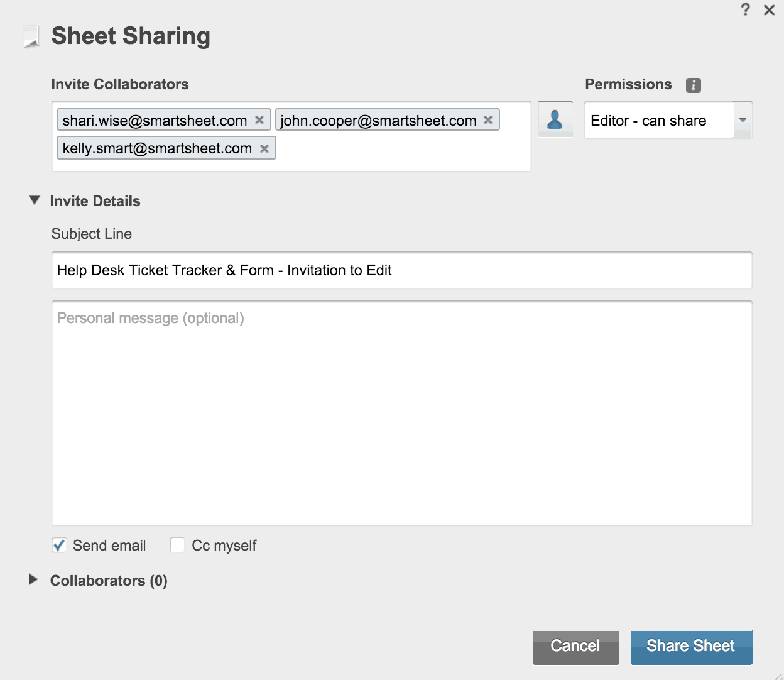
Task: Remove john.cooper@smartsheet.com from invite list
Action: coord(488,120)
